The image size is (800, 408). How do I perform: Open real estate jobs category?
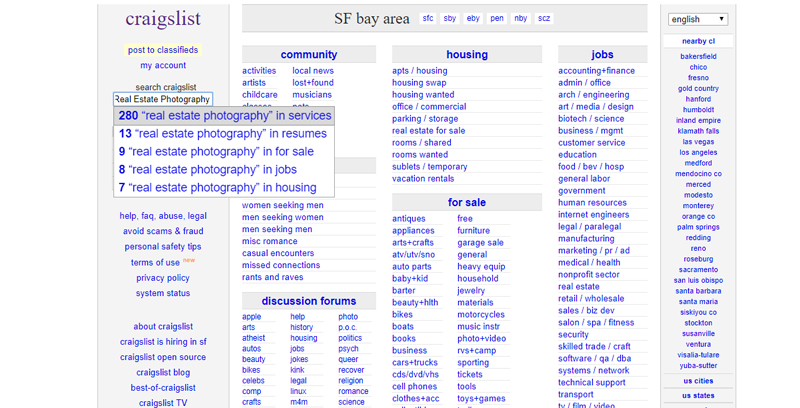[x=579, y=287]
